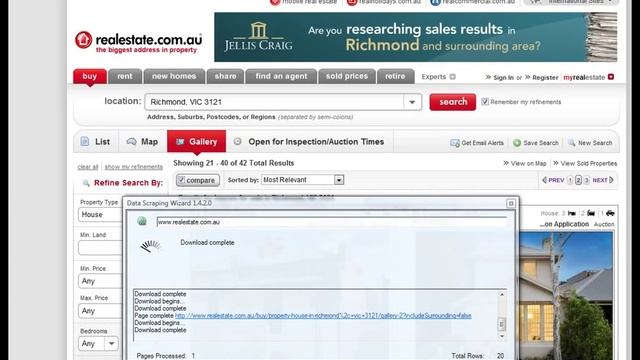Toggle the Remember my refinements checkbox

point(485,102)
